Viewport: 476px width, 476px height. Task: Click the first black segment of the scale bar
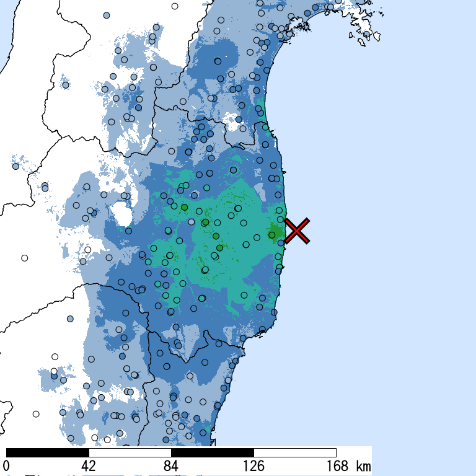[x=47, y=452]
